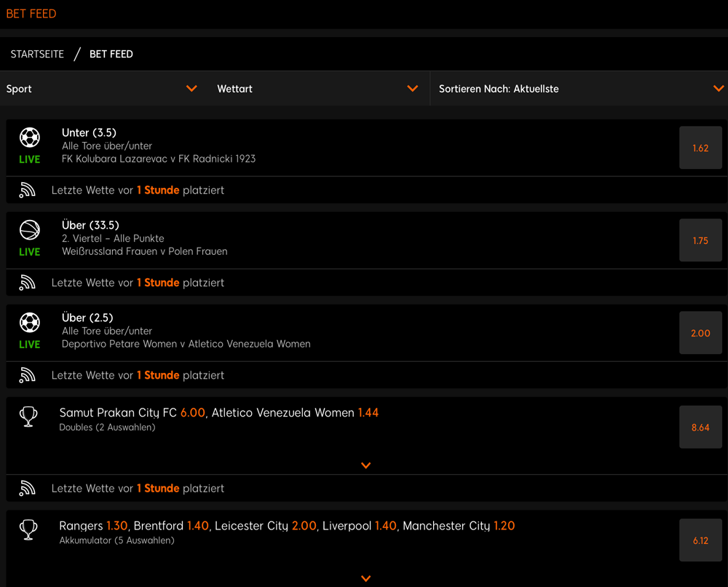Click the orange BET FEED page title
The width and height of the screenshot is (728, 587).
pyautogui.click(x=31, y=14)
